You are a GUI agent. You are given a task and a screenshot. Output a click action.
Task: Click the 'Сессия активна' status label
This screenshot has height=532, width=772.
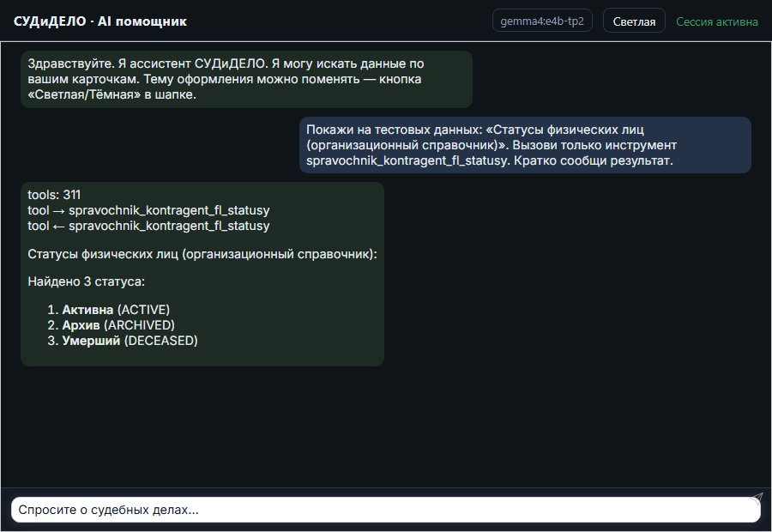pyautogui.click(x=717, y=21)
